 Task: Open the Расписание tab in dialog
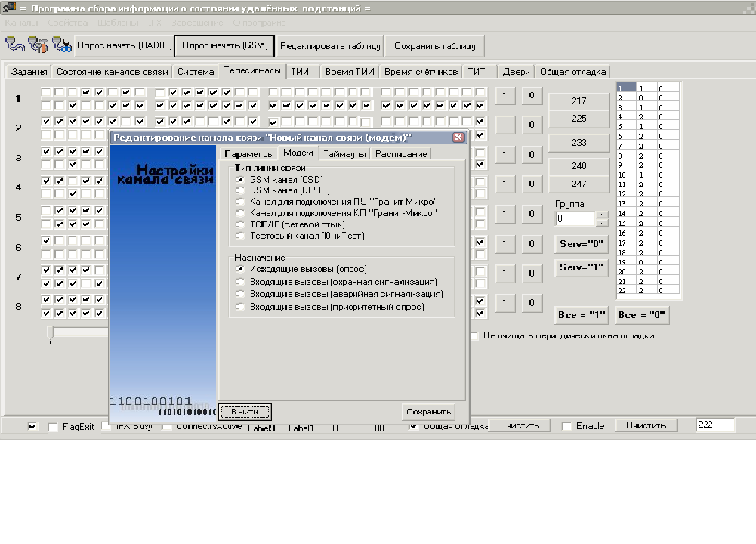tap(400, 154)
